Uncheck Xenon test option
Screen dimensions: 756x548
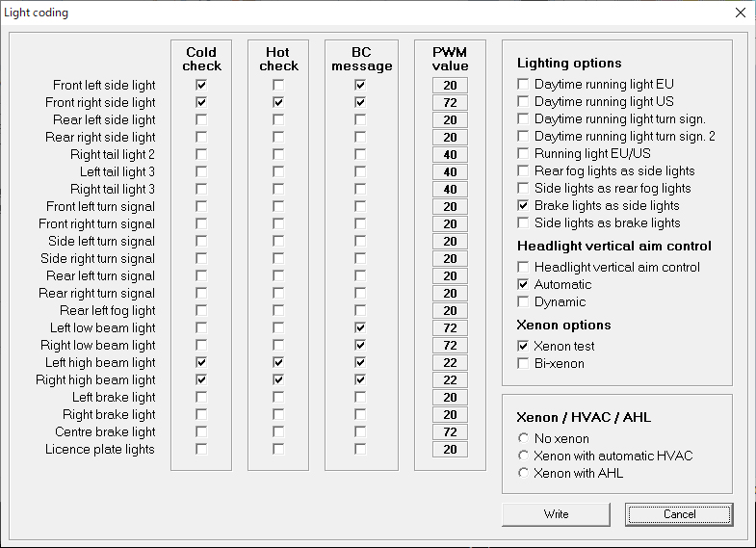click(x=523, y=346)
